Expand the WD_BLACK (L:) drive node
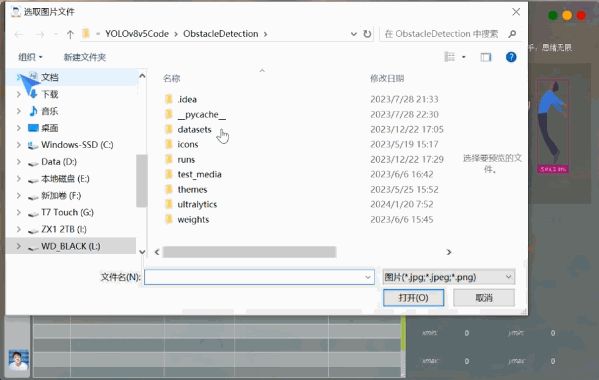Image resolution: width=599 pixels, height=380 pixels. pyautogui.click(x=19, y=246)
